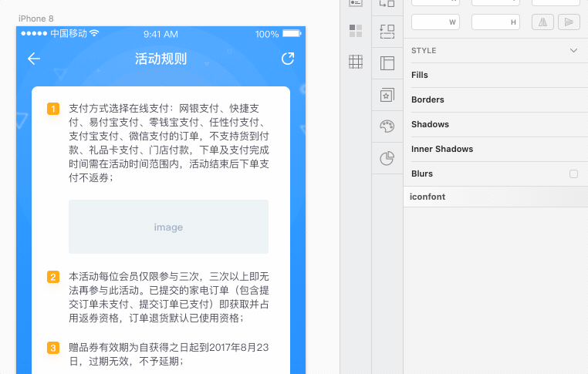
Task: Click the pie chart icon
Action: pyautogui.click(x=387, y=158)
